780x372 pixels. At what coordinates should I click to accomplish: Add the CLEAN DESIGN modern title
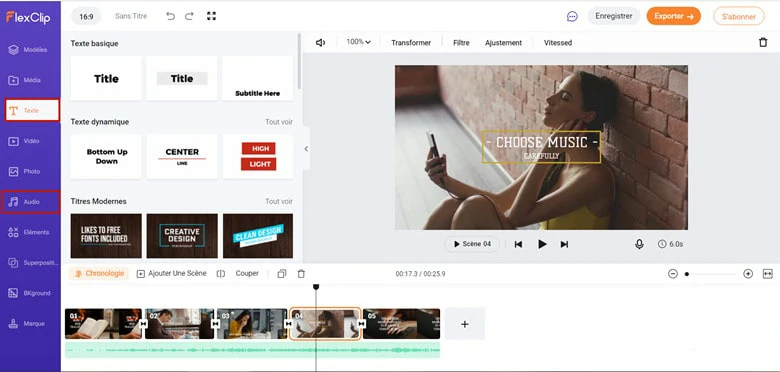(x=257, y=236)
